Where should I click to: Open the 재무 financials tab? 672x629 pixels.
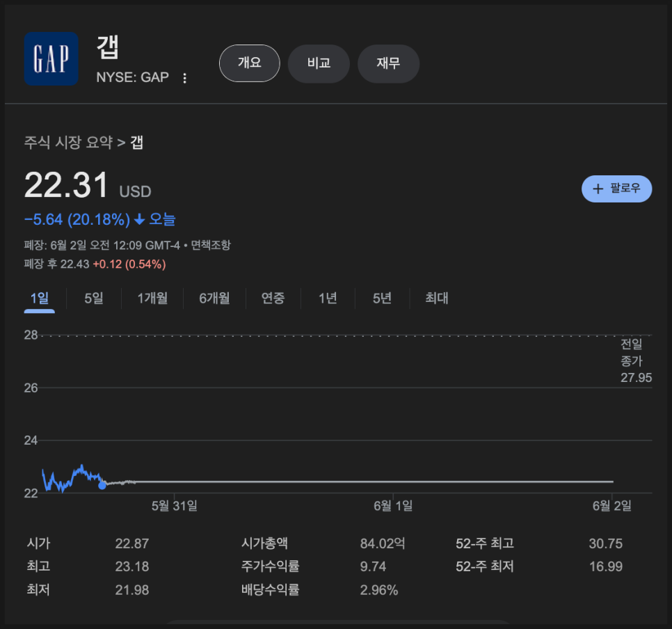[388, 63]
